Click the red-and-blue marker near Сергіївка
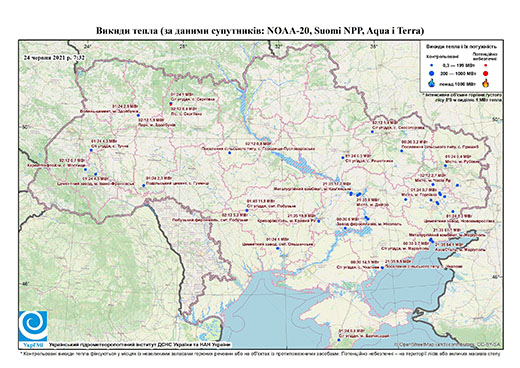This screenshot has width=520, height=368. pyautogui.click(x=171, y=104)
